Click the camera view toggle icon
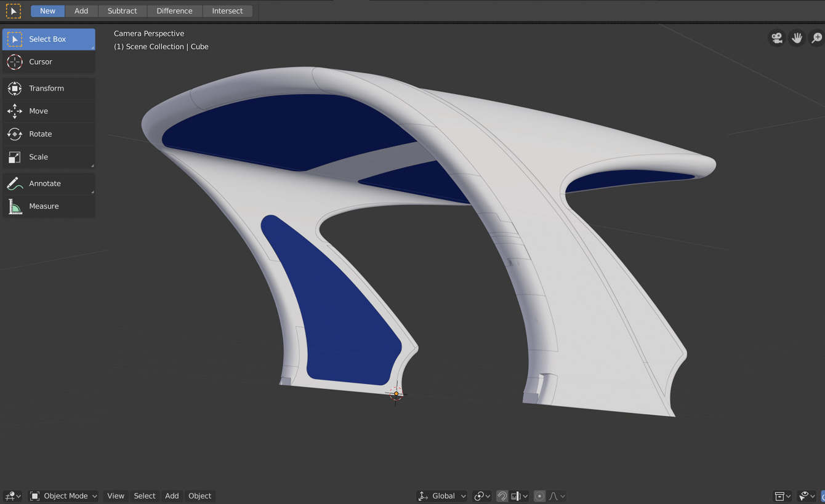 776,38
